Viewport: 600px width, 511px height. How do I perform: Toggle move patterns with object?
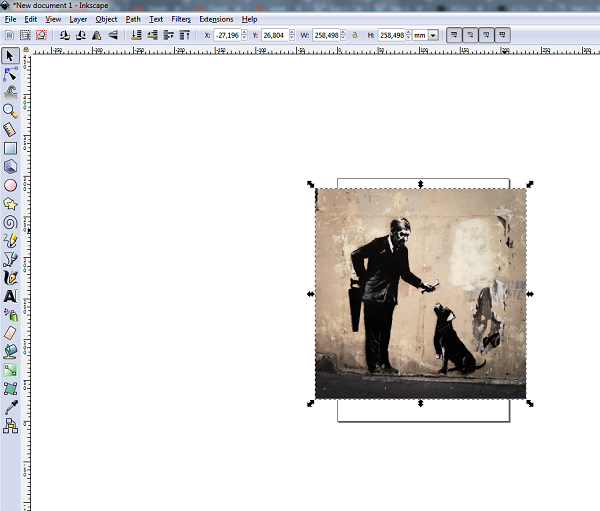(502, 35)
